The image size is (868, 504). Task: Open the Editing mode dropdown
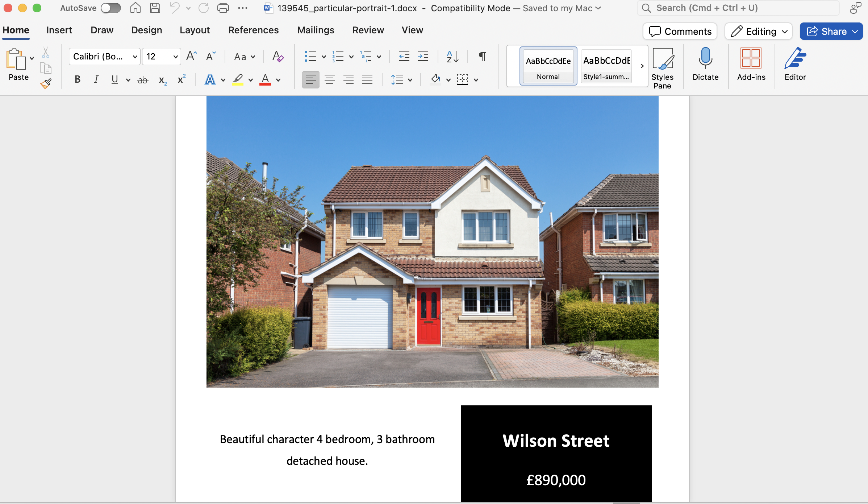pos(759,32)
